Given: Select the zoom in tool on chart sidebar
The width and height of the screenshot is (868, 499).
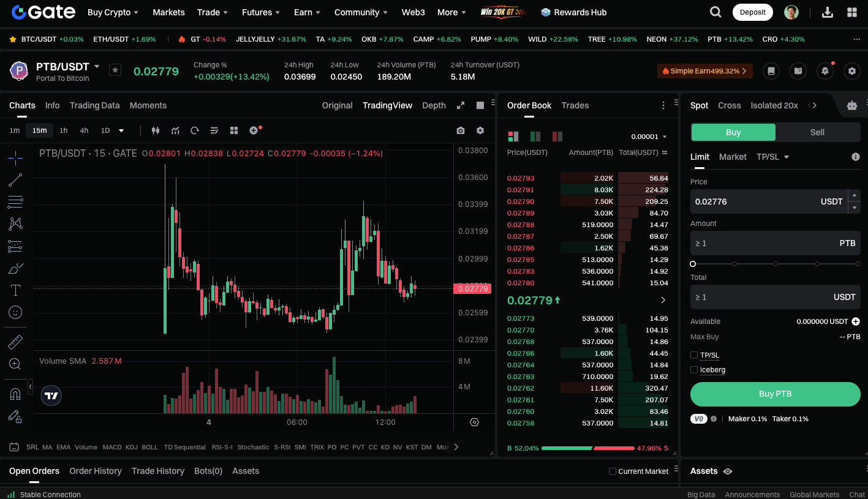Looking at the screenshot, I should coord(15,364).
